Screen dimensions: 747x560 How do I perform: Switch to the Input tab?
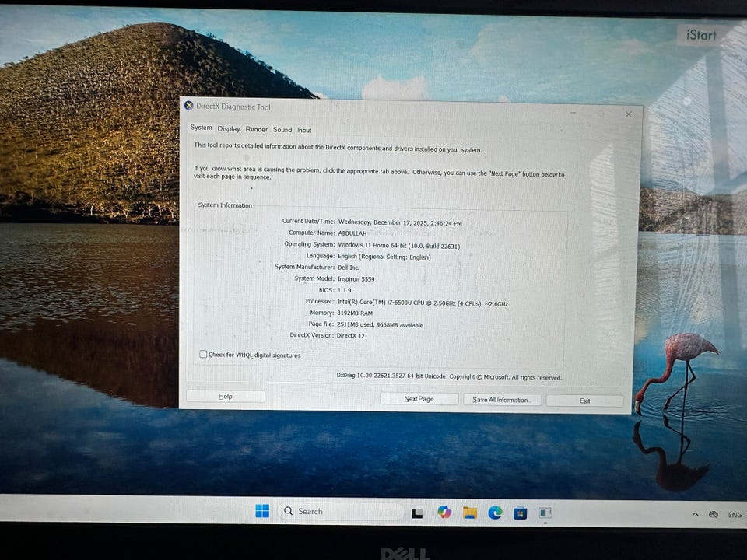304,130
